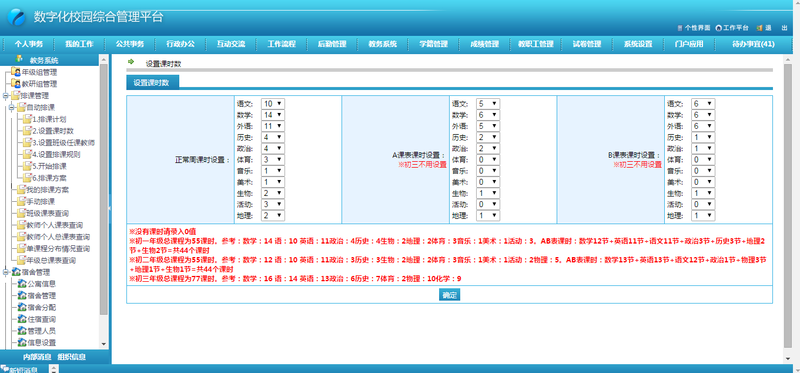
Task: Collapse the 自动排课 tree node
Action: 11,108
